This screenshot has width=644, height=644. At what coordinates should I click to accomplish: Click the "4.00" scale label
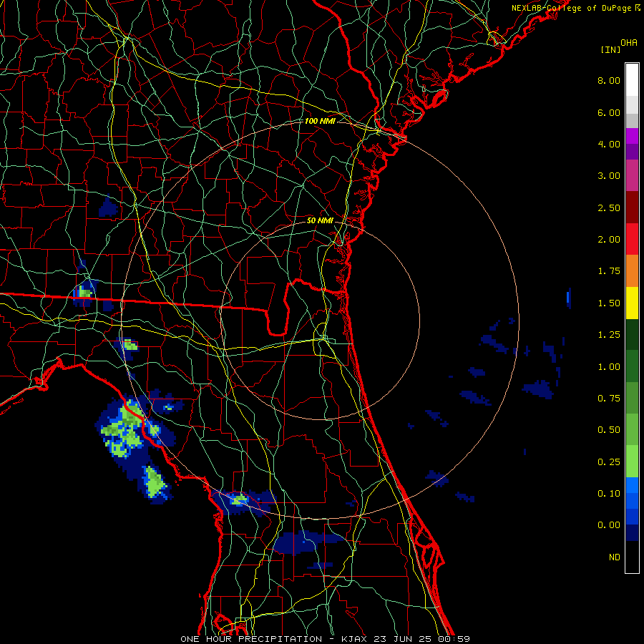point(609,144)
